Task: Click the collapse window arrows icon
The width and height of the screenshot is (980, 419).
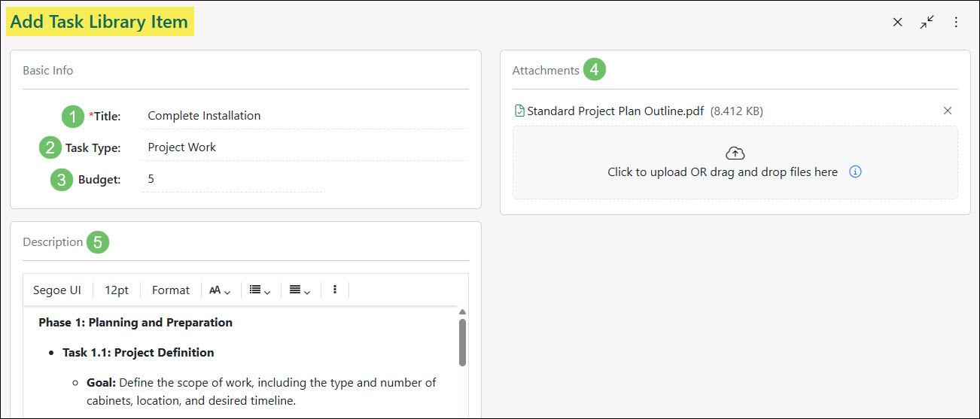Action: pos(927,22)
